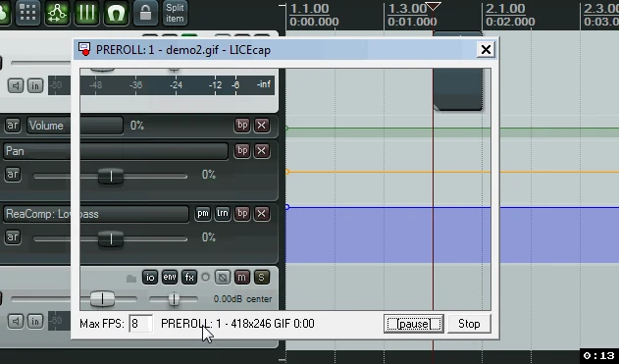Screen dimensions: 619x364
Task: Bypass the Volume envelope using 'bp'
Action: tap(242, 126)
